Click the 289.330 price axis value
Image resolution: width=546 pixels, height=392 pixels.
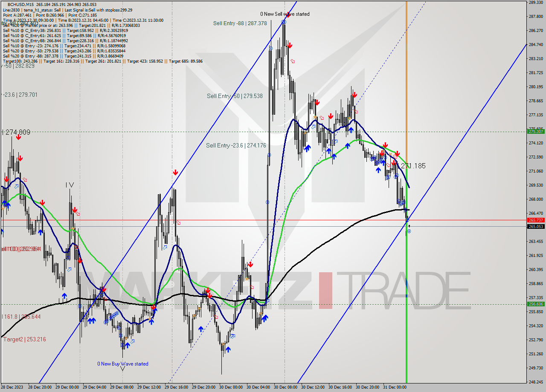(536, 3)
